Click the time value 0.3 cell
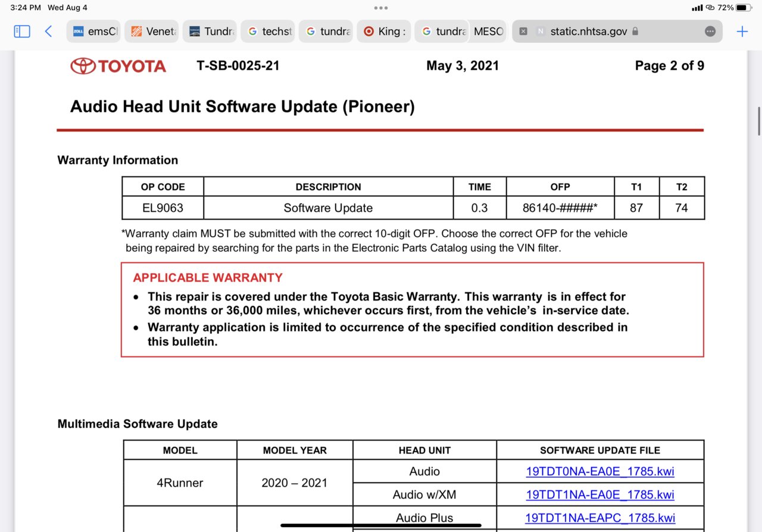The image size is (762, 532). tap(480, 208)
